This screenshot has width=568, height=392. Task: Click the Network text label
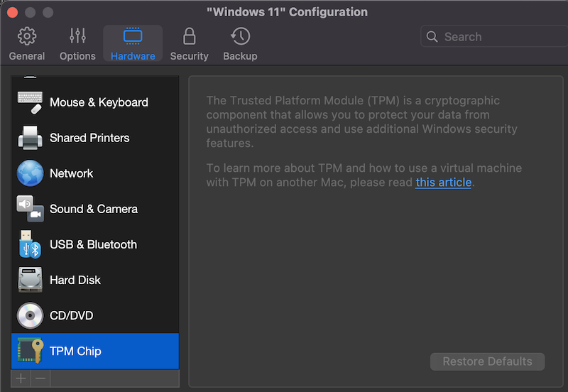[72, 173]
